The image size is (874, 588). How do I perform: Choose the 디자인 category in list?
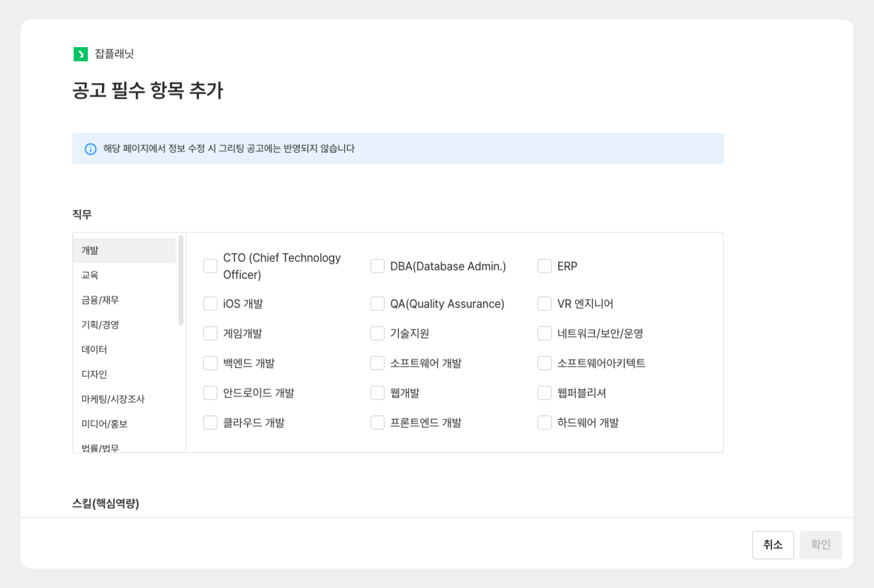(x=124, y=374)
